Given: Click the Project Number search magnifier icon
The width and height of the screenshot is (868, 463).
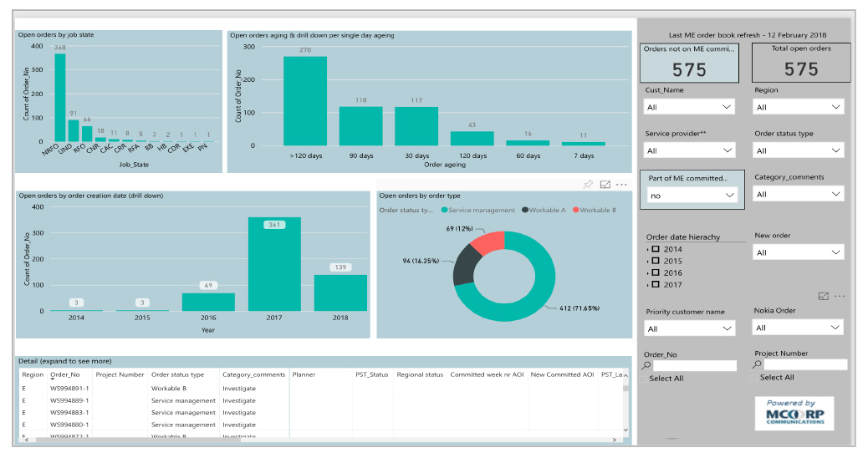Looking at the screenshot, I should [x=758, y=365].
